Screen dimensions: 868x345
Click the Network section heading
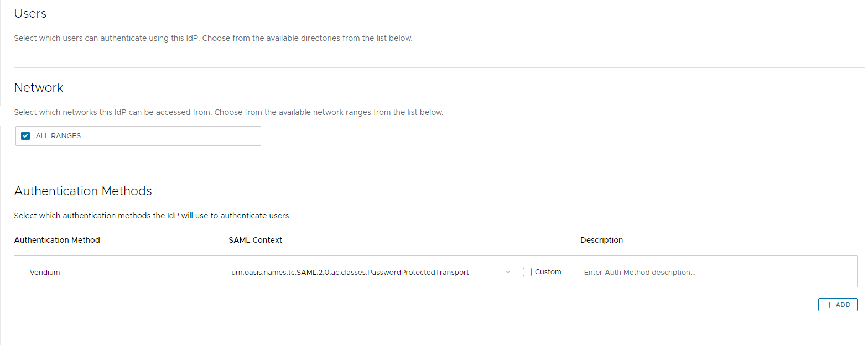[39, 88]
